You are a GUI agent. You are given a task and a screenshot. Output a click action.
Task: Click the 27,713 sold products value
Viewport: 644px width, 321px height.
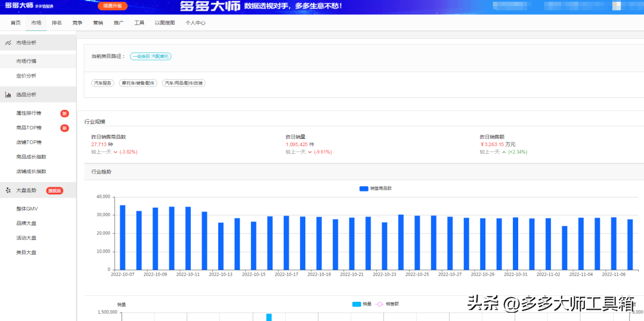pyautogui.click(x=99, y=144)
